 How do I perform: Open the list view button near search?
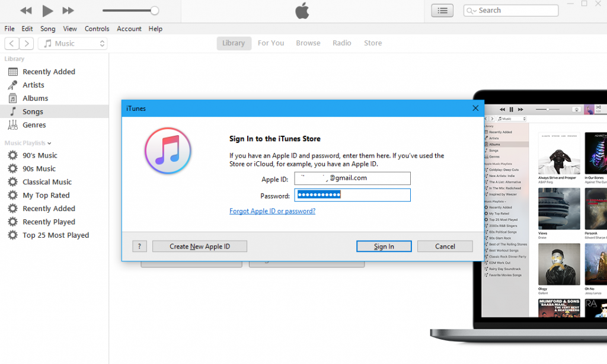tap(442, 11)
